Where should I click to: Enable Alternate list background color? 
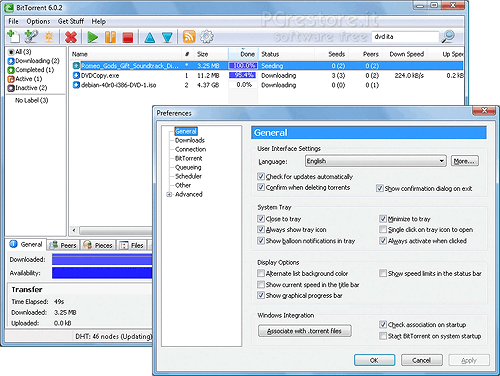tap(261, 273)
